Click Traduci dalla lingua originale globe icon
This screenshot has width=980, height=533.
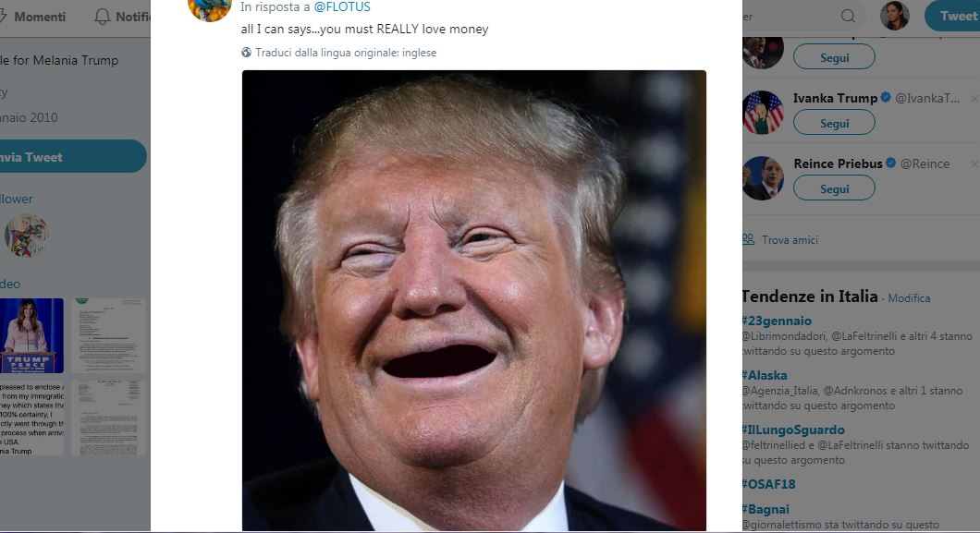(246, 53)
